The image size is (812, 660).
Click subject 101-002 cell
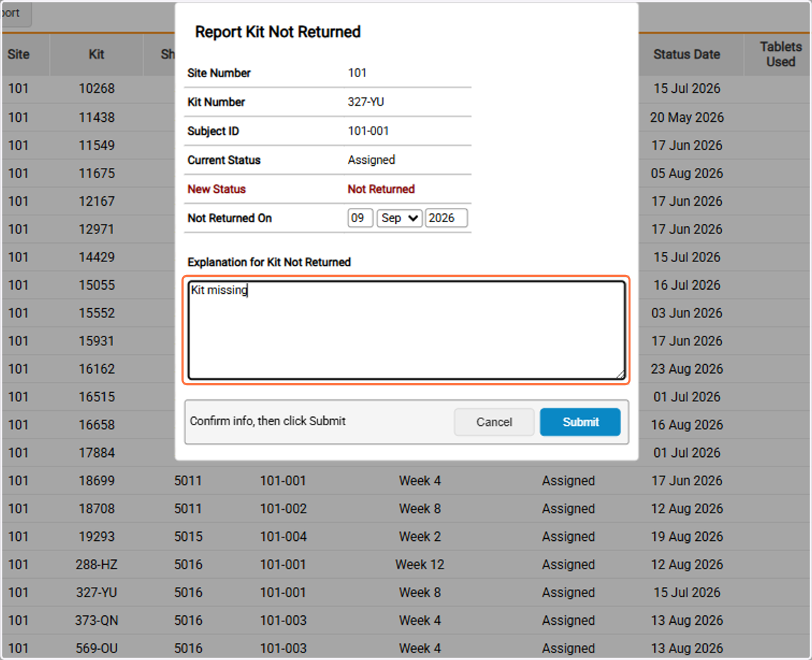pos(284,508)
